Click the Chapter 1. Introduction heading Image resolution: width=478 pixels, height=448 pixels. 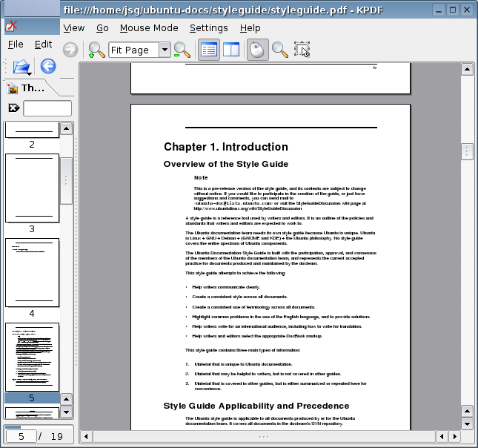point(226,147)
